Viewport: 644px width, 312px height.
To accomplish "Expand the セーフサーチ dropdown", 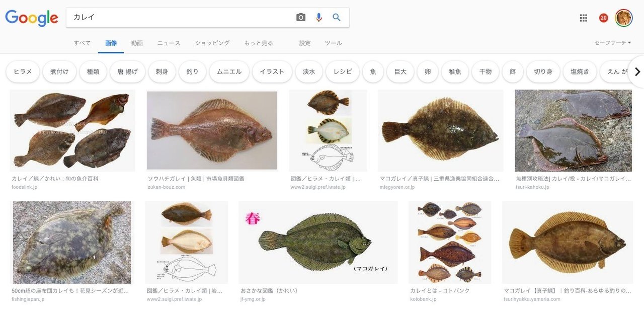I will [x=613, y=43].
